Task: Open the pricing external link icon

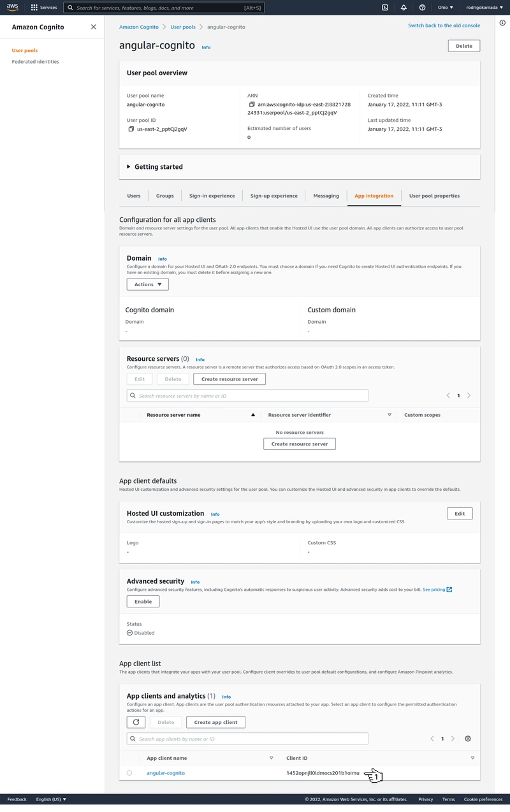Action: 449,590
